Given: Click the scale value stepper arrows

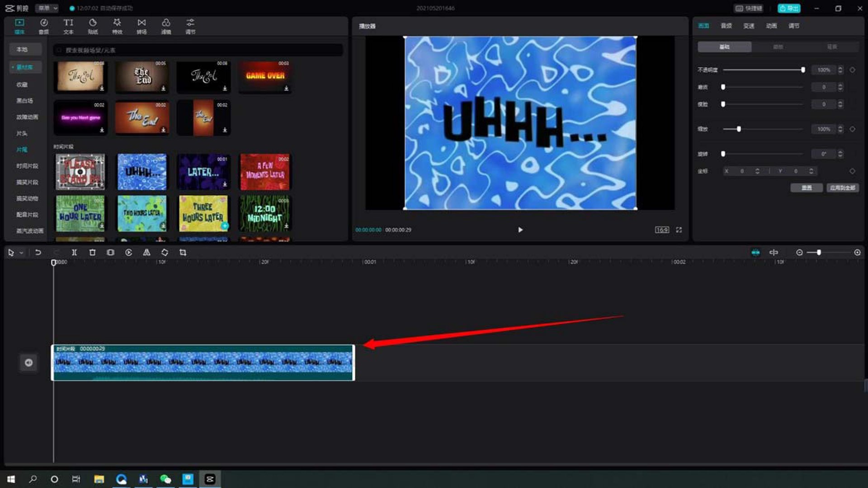Looking at the screenshot, I should [x=840, y=129].
